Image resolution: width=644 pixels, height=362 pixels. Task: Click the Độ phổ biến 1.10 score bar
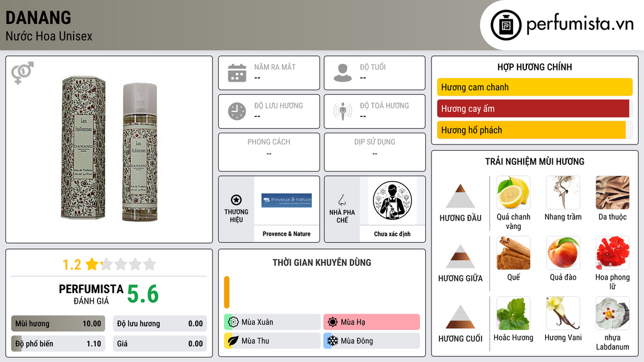click(x=58, y=344)
